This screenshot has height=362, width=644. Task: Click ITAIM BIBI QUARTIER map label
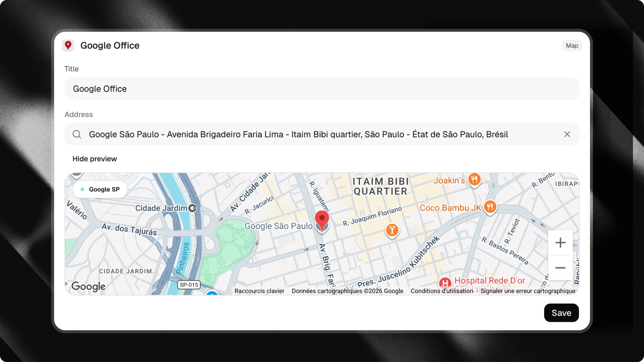tap(381, 186)
